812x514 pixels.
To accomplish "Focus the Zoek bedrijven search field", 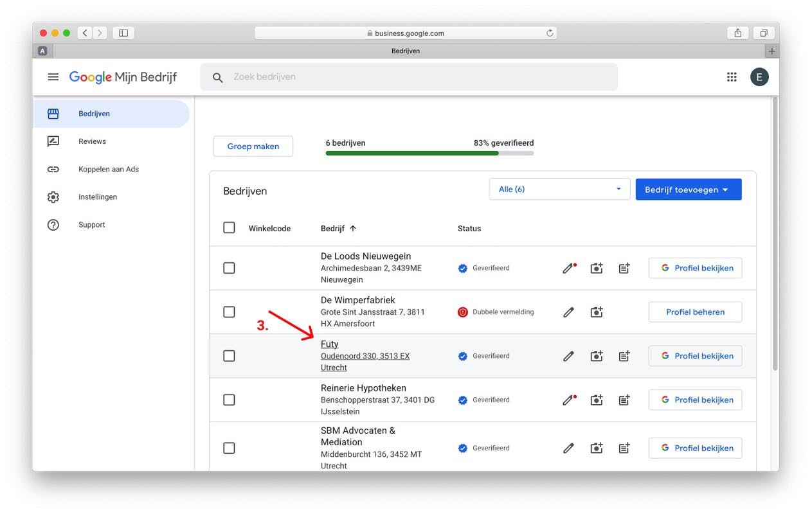I will click(409, 77).
